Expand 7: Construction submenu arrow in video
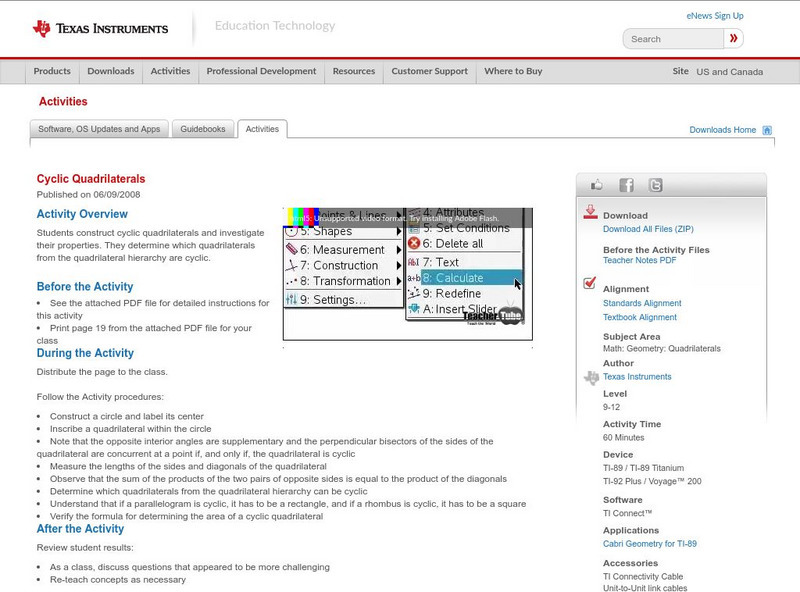Image resolution: width=800 pixels, height=592 pixels. [399, 265]
